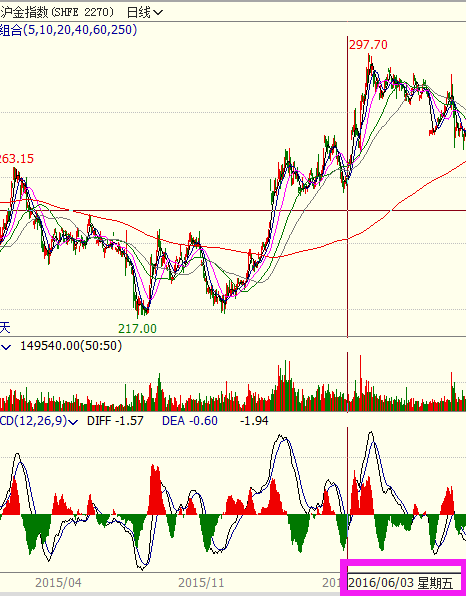The image size is (466, 596).
Task: Click the 217.00 low price label
Action: pos(137,328)
